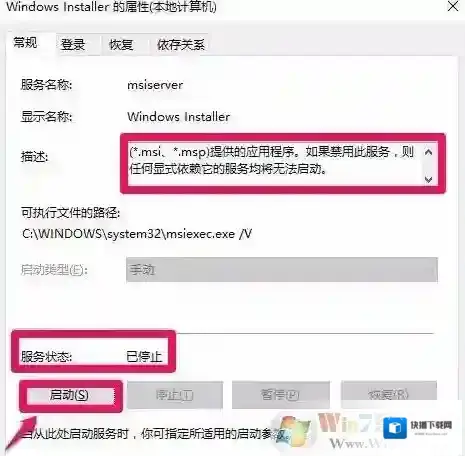Click the 启动(S) start service button
The image size is (465, 456).
[x=70, y=395]
